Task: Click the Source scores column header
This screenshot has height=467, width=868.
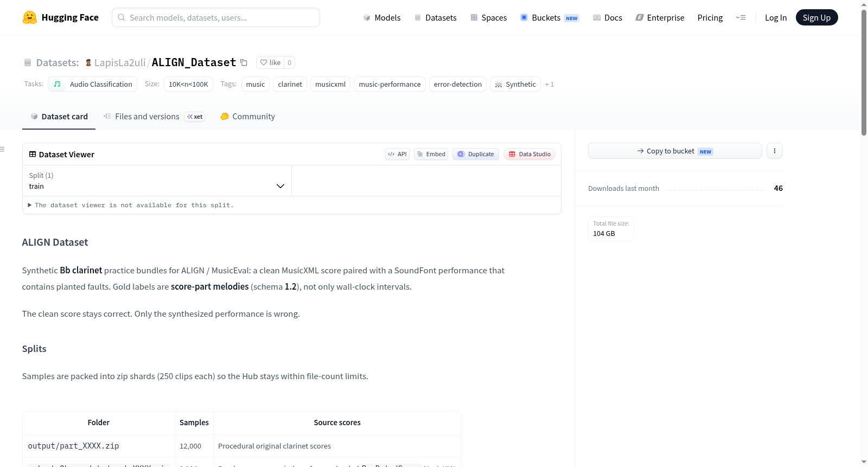Action: [x=337, y=423]
